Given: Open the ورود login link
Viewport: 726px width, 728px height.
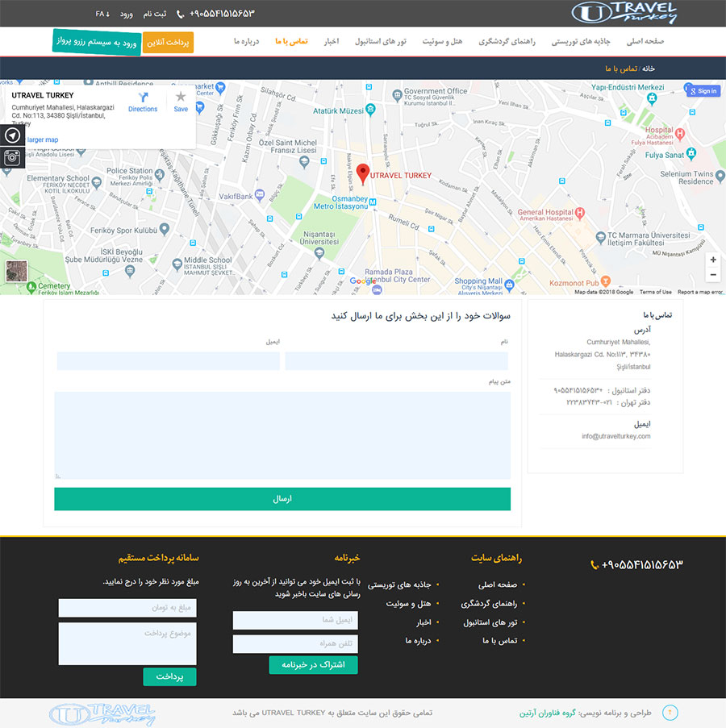Looking at the screenshot, I should 127,14.
